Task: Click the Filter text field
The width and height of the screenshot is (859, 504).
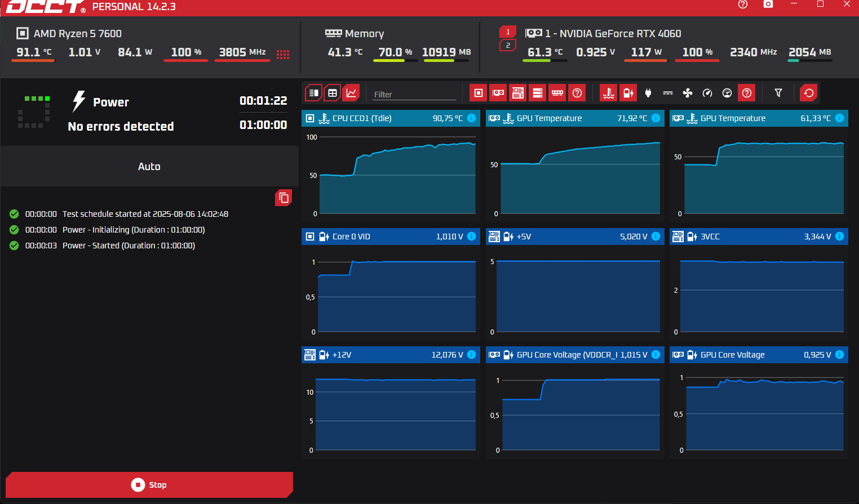Action: point(414,94)
